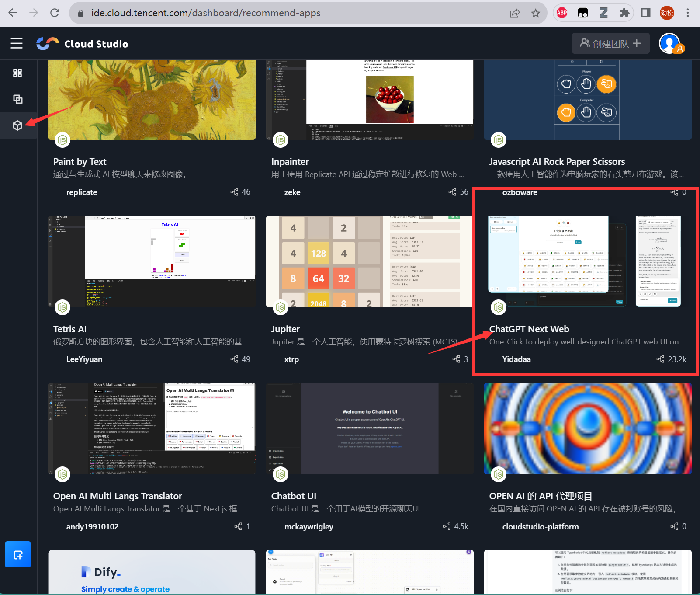Screen dimensions: 700x595
Task: Open the Paint by Text thumbnail
Action: coord(152,100)
